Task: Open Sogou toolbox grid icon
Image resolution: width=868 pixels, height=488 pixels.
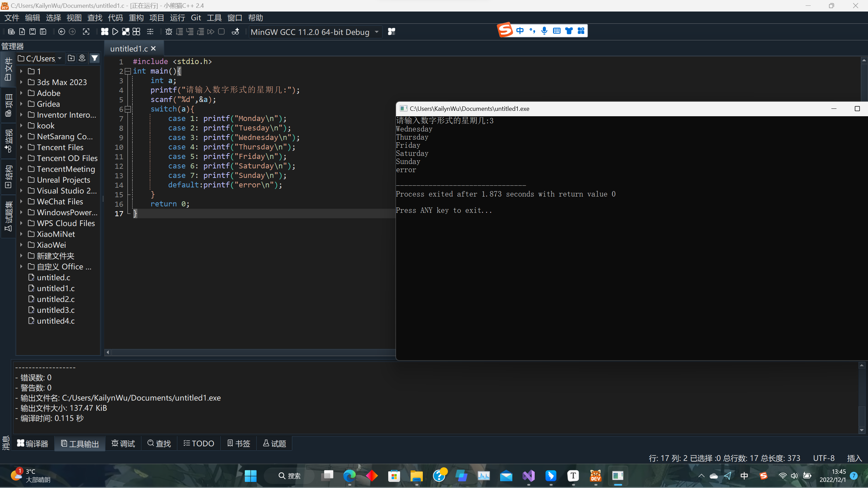Action: click(581, 31)
